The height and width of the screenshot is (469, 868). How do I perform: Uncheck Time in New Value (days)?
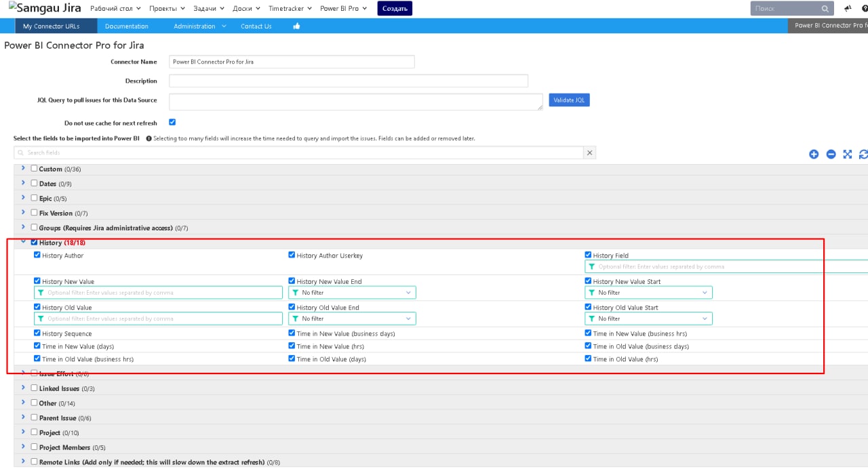(37, 346)
